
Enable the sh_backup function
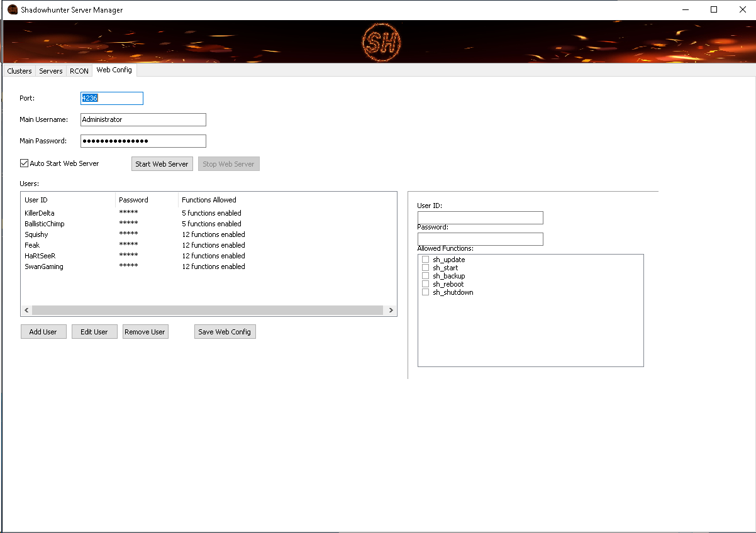[x=425, y=275]
